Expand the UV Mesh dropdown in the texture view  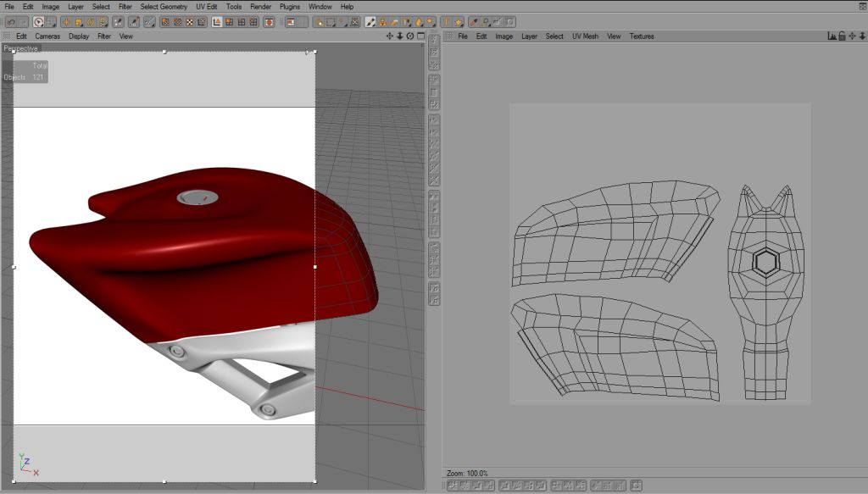(x=585, y=36)
